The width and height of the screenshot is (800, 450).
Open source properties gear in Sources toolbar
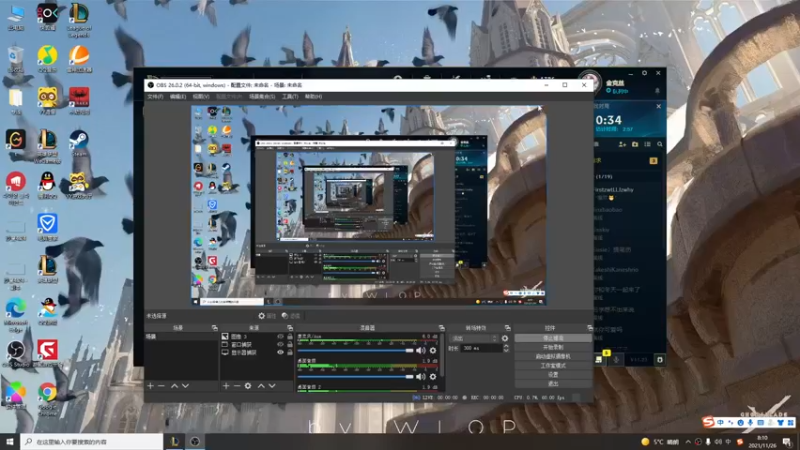point(248,386)
